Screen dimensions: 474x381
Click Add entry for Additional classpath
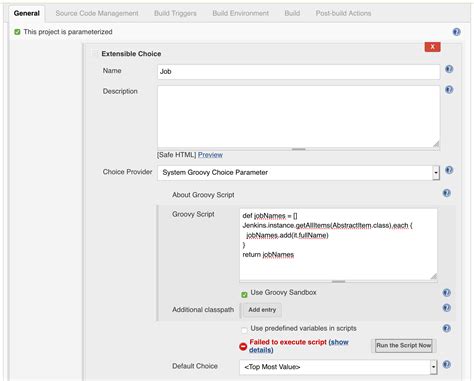(262, 310)
